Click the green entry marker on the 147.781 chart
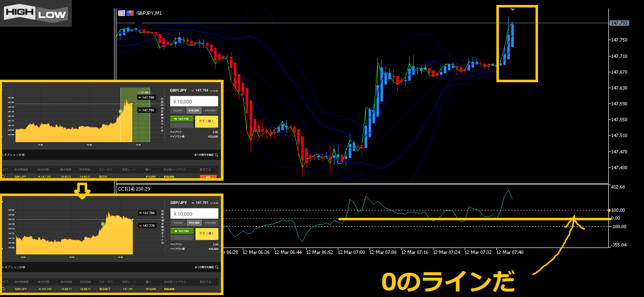This screenshot has width=644, height=297. tap(103, 224)
